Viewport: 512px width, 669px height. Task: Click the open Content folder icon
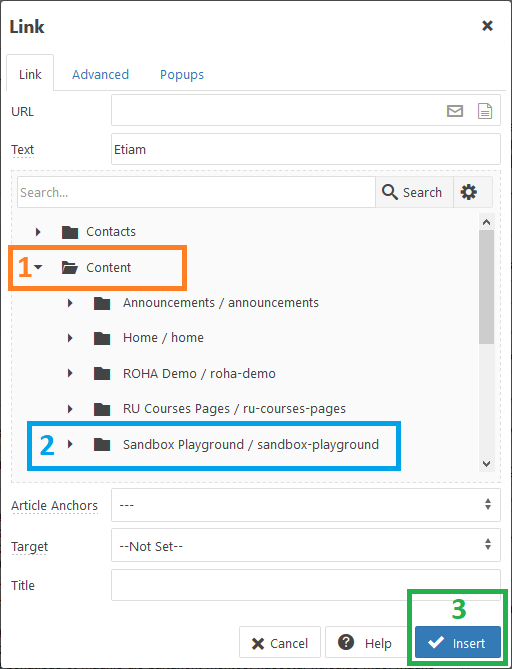pyautogui.click(x=70, y=268)
